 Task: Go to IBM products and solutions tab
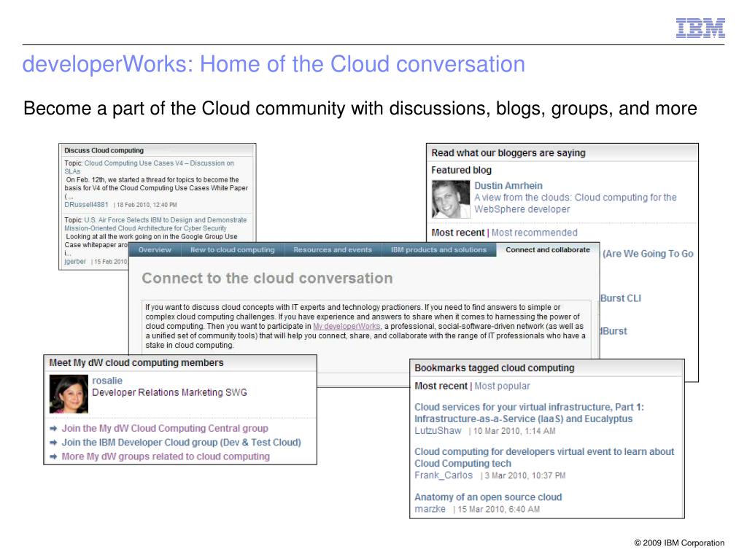(x=438, y=249)
